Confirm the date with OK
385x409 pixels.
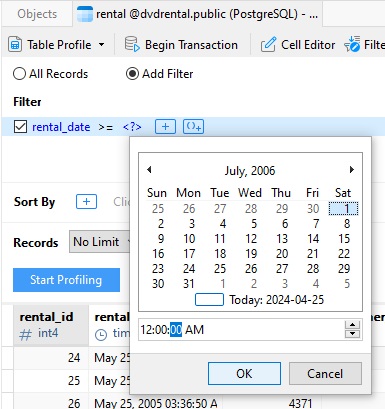click(x=244, y=374)
